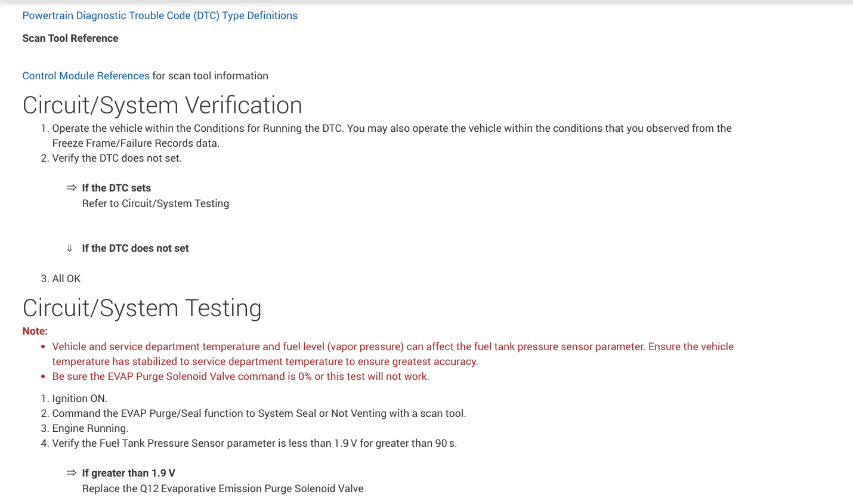Click the right arrow beside "If the DTC sets"

pyautogui.click(x=72, y=188)
